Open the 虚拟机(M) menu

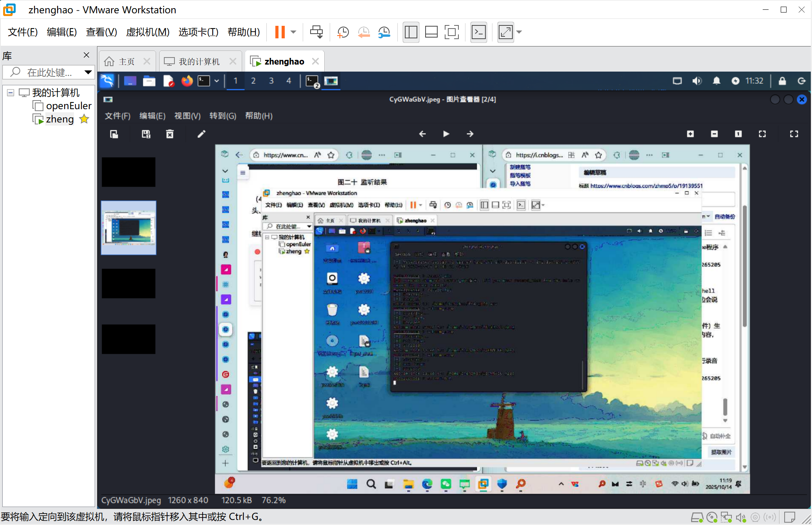click(147, 32)
